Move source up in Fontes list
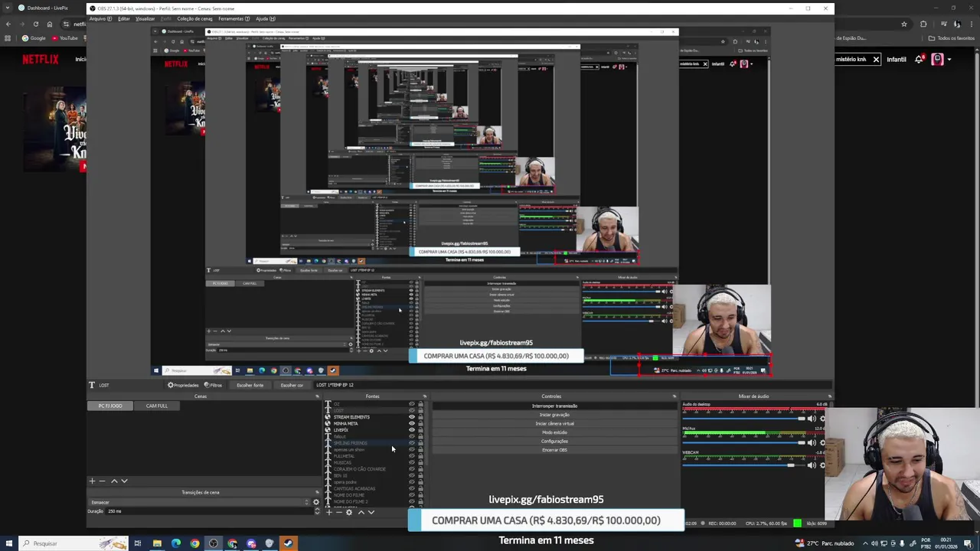980x551 pixels. click(x=361, y=512)
